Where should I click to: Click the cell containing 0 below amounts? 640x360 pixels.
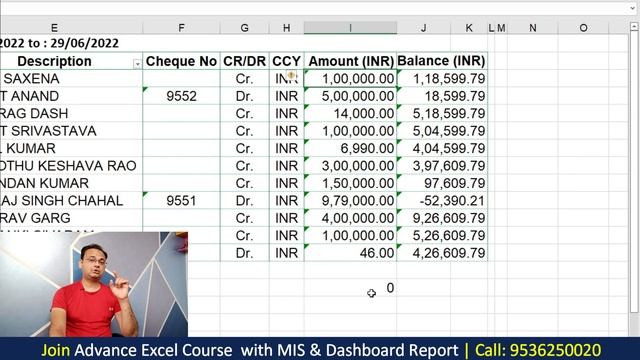click(x=350, y=288)
